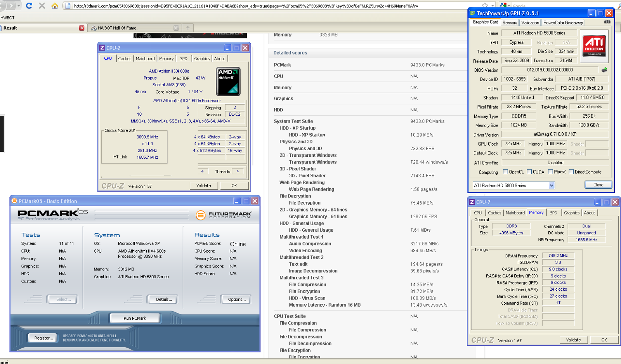The width and height of the screenshot is (621, 364).
Task: Open PCMark05 results Options
Action: [237, 299]
